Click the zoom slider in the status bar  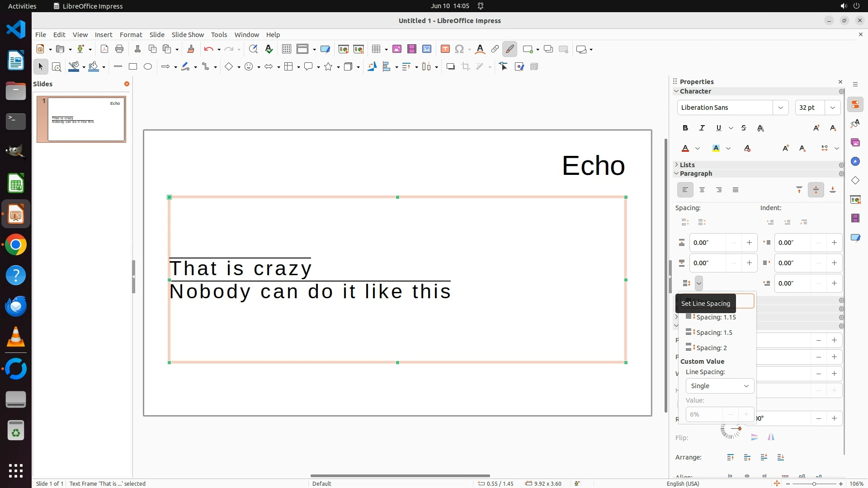pyautogui.click(x=814, y=484)
